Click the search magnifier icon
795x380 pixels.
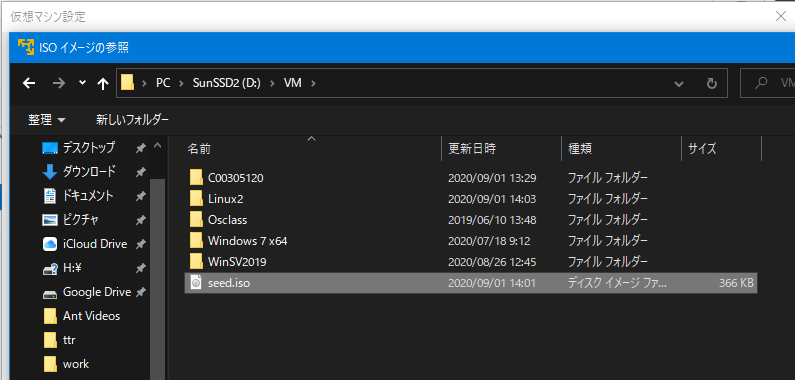click(x=760, y=83)
